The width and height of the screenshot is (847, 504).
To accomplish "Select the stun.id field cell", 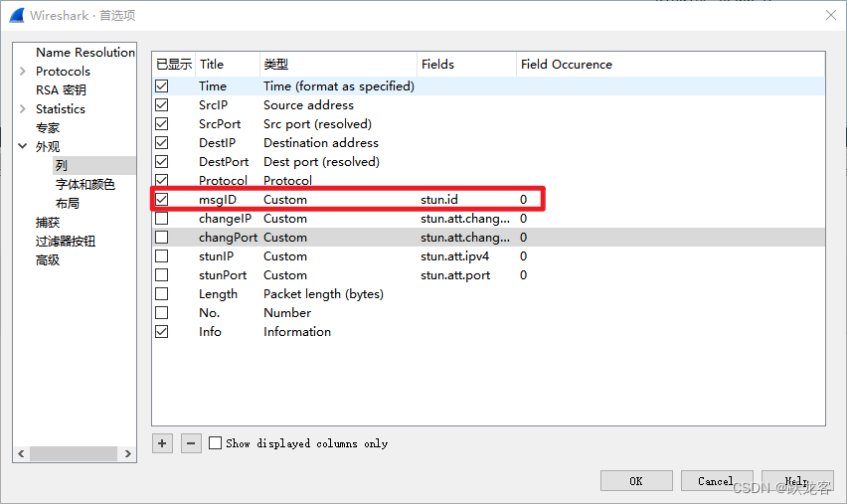I will coord(439,200).
